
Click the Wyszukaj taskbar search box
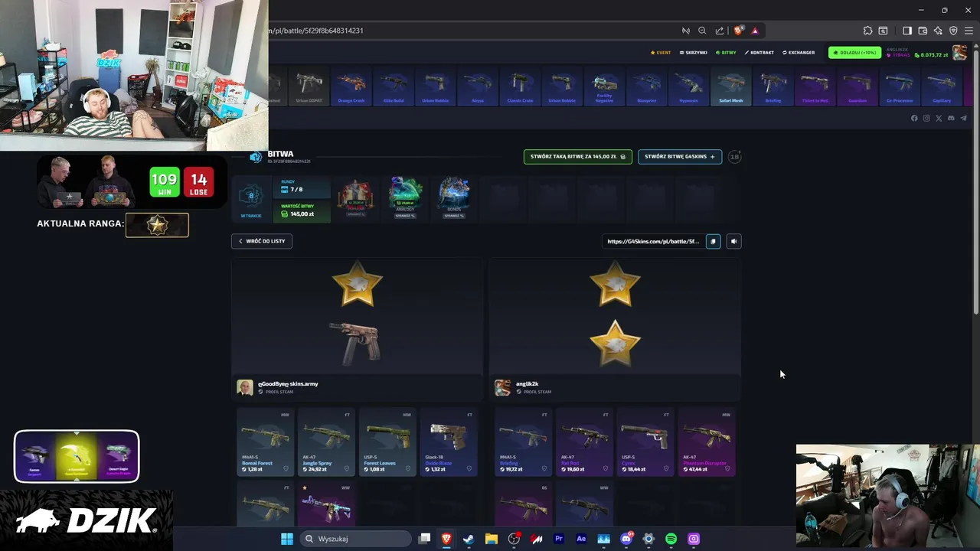click(x=356, y=539)
